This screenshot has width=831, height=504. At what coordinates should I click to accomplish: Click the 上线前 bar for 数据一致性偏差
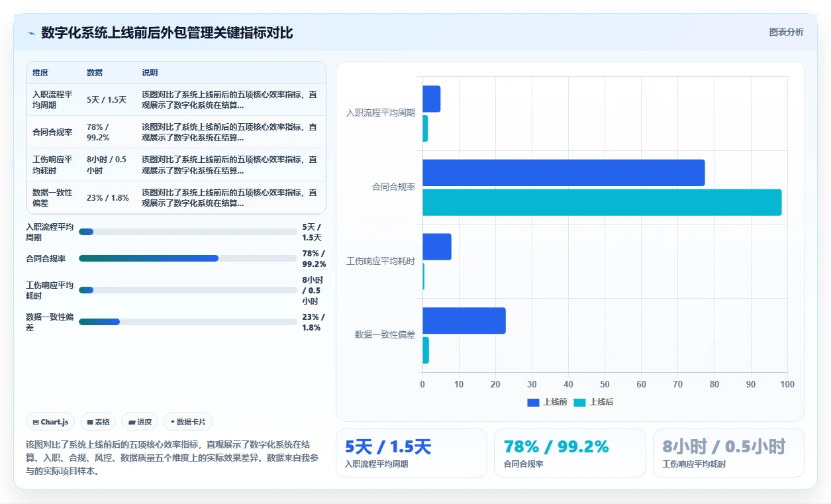(x=464, y=321)
